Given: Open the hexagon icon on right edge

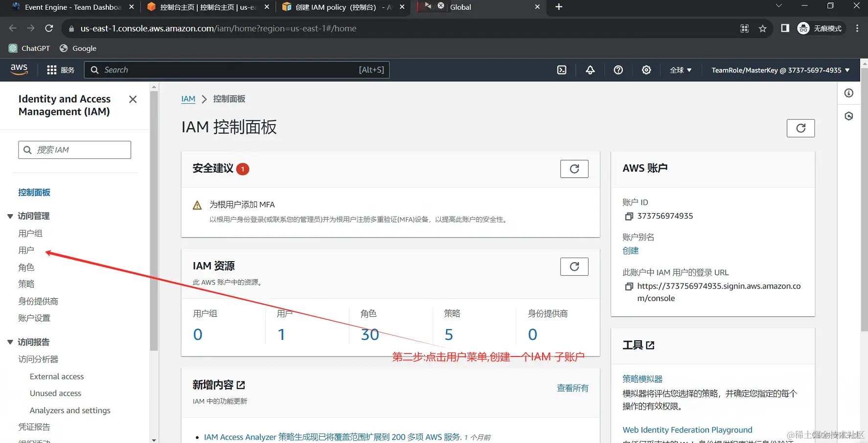Looking at the screenshot, I should (849, 116).
